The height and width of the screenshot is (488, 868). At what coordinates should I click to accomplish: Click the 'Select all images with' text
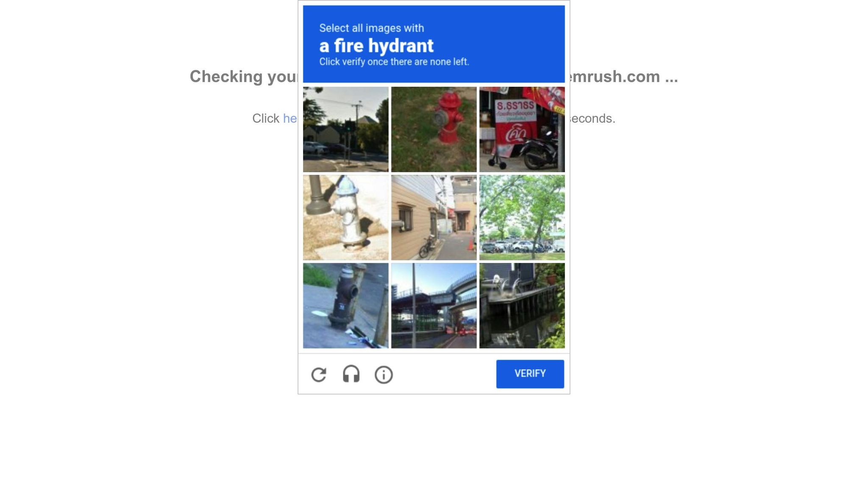(x=371, y=28)
